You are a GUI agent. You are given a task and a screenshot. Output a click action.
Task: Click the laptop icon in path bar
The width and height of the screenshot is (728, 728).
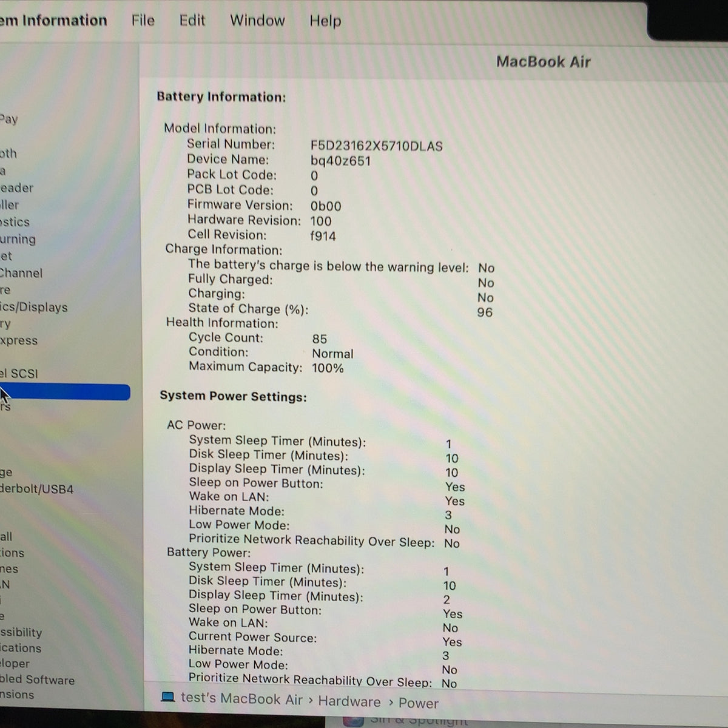tap(168, 697)
